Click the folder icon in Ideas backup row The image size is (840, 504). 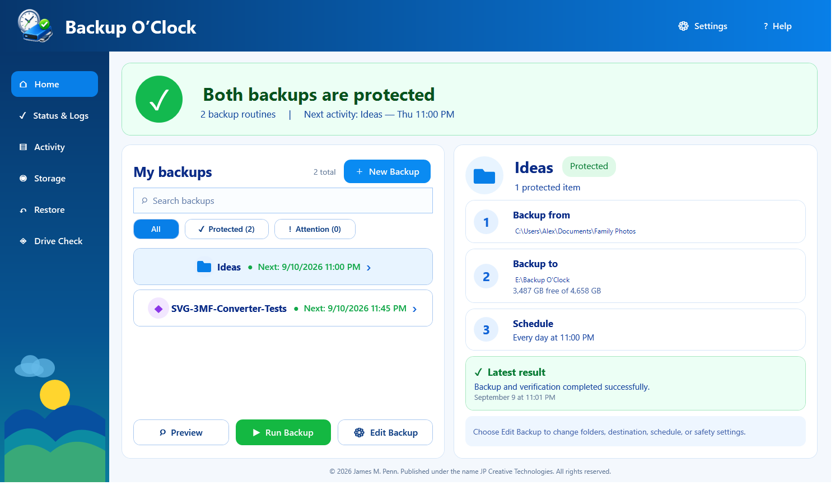pos(204,267)
